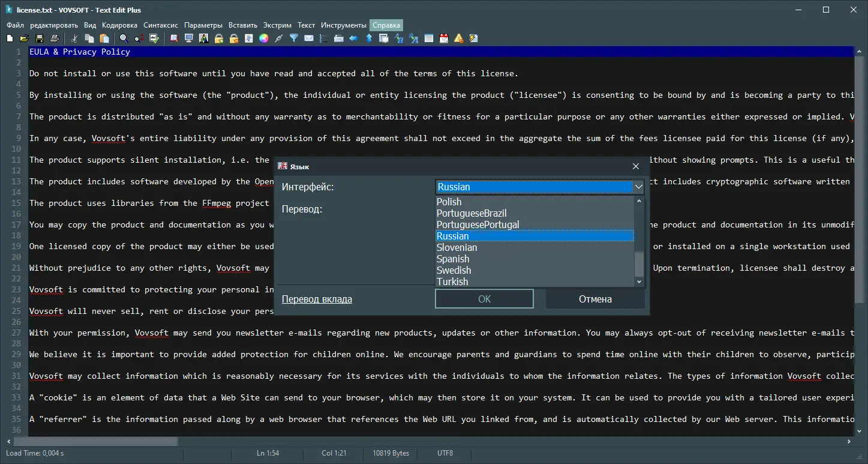Viewport: 868px width, 464px height.
Task: Click the lightning bolt toolbar icon
Action: click(x=474, y=38)
